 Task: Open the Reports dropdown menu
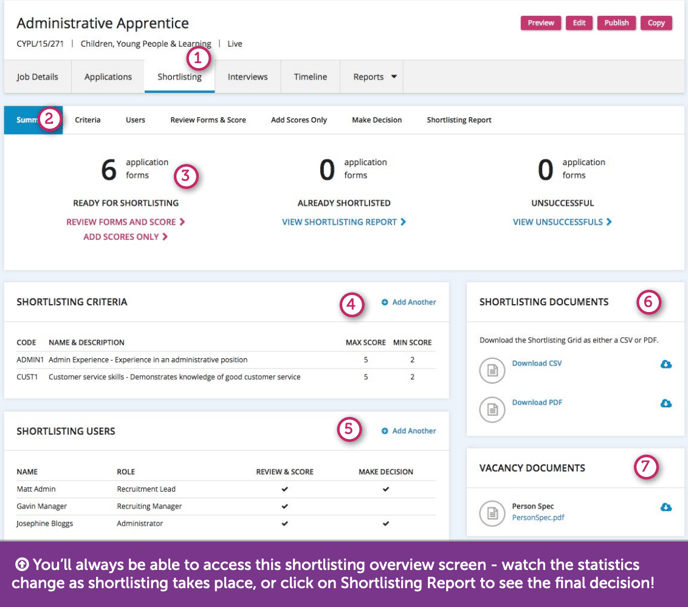pyautogui.click(x=375, y=77)
